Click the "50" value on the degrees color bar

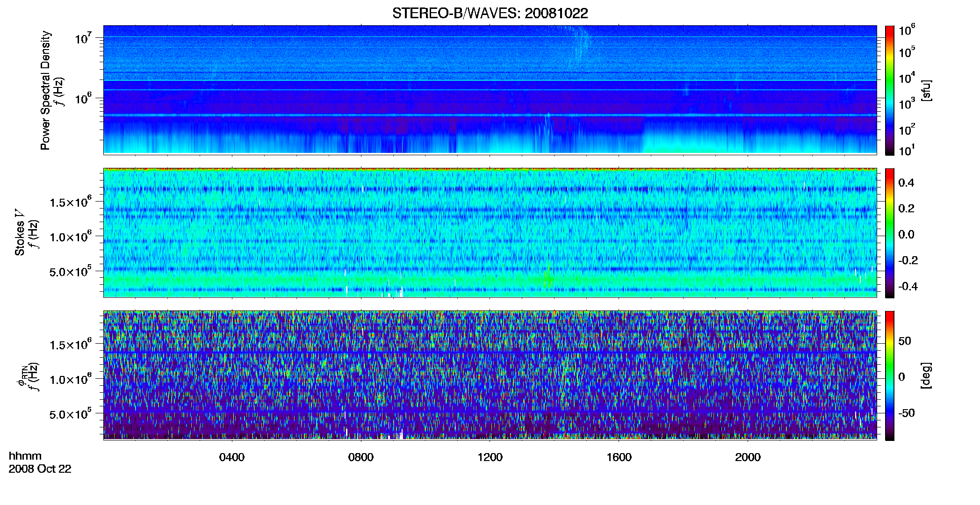tap(905, 341)
